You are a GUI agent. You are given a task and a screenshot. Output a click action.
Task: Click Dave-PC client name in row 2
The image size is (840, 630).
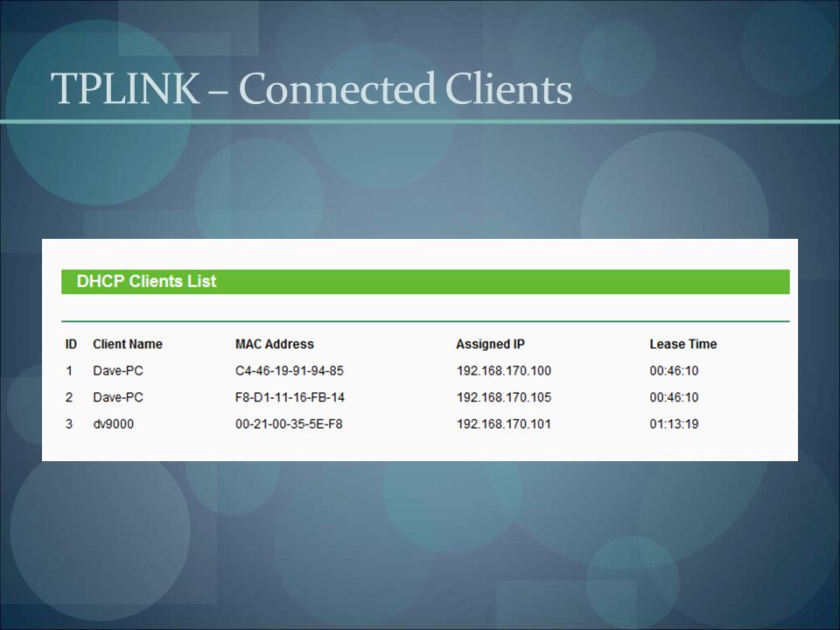(118, 397)
